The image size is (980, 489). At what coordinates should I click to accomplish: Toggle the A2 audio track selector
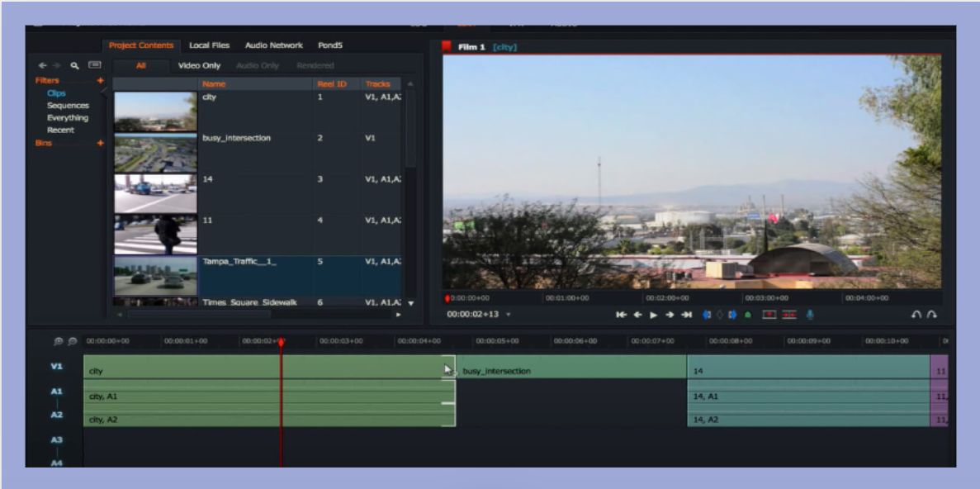click(x=56, y=415)
